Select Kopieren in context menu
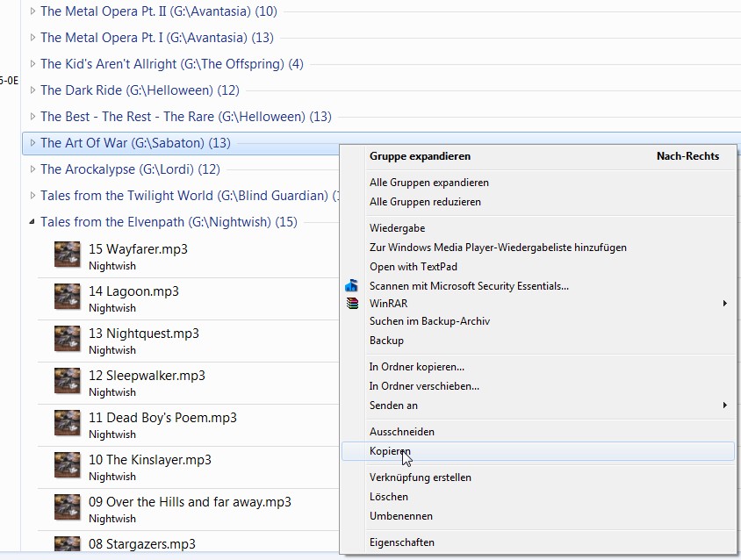741x560 pixels. pyautogui.click(x=538, y=451)
